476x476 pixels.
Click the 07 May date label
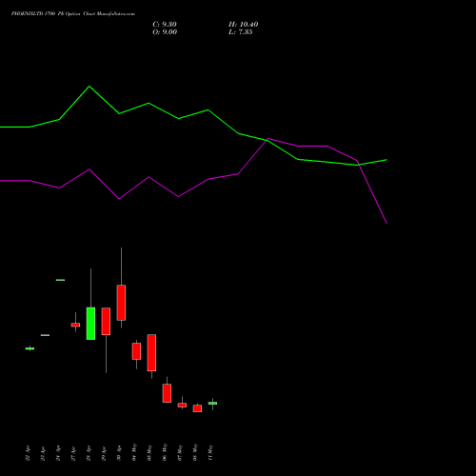click(180, 452)
